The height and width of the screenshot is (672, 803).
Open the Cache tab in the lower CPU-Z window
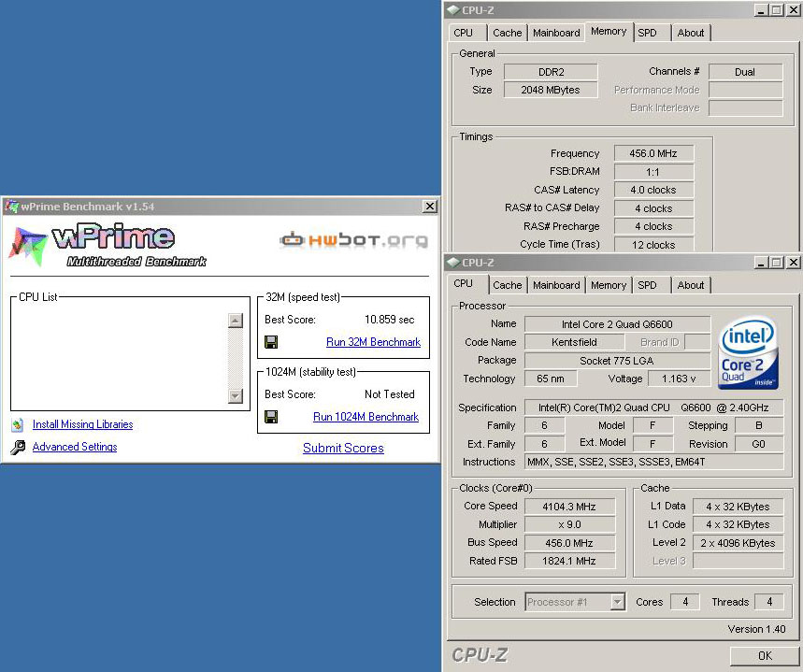[x=507, y=285]
